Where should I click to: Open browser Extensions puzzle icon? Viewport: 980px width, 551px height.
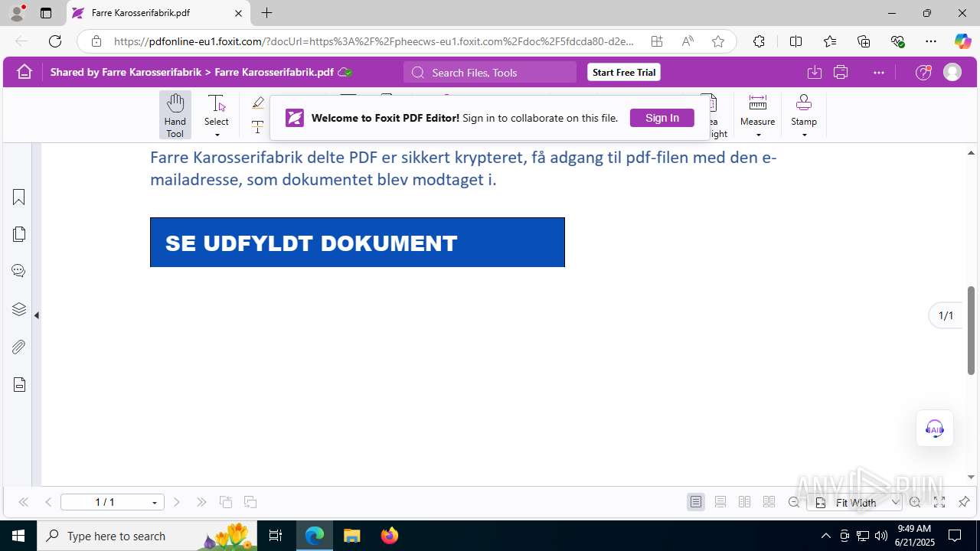(x=759, y=41)
